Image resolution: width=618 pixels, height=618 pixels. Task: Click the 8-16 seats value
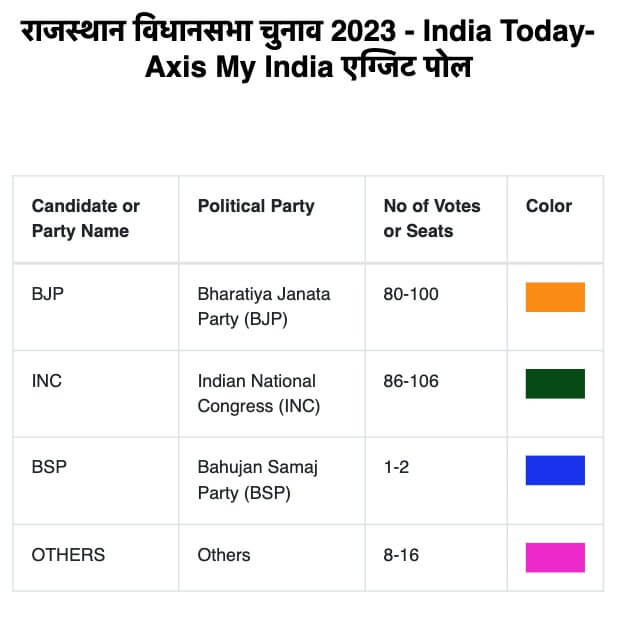point(401,555)
